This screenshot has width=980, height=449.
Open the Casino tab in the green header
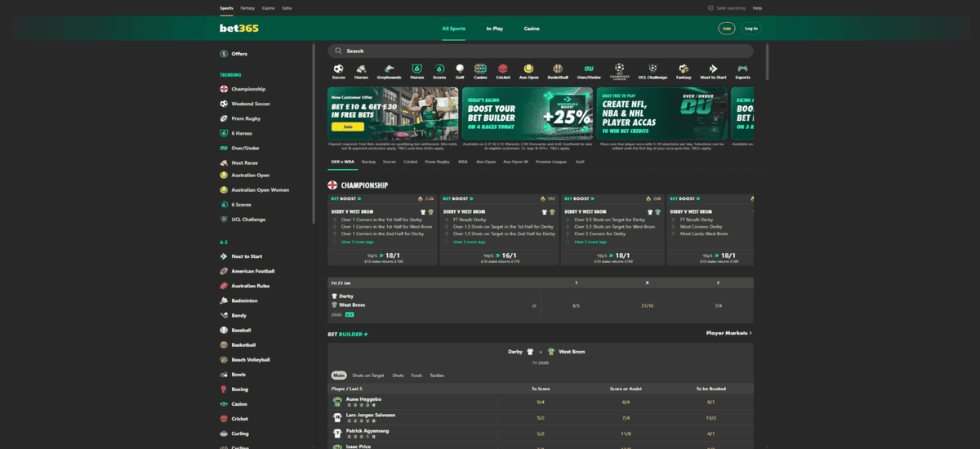532,29
